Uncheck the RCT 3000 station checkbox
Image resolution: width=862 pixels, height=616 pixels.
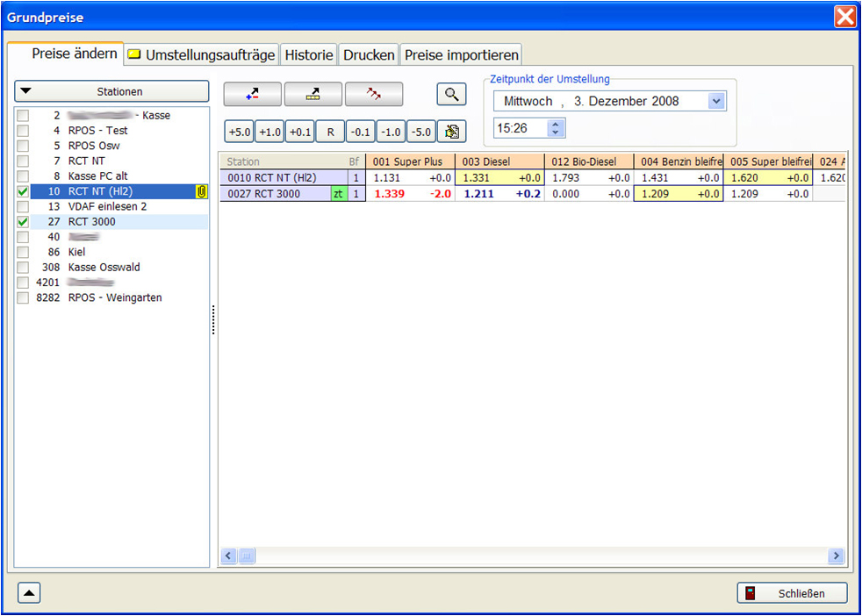[23, 222]
